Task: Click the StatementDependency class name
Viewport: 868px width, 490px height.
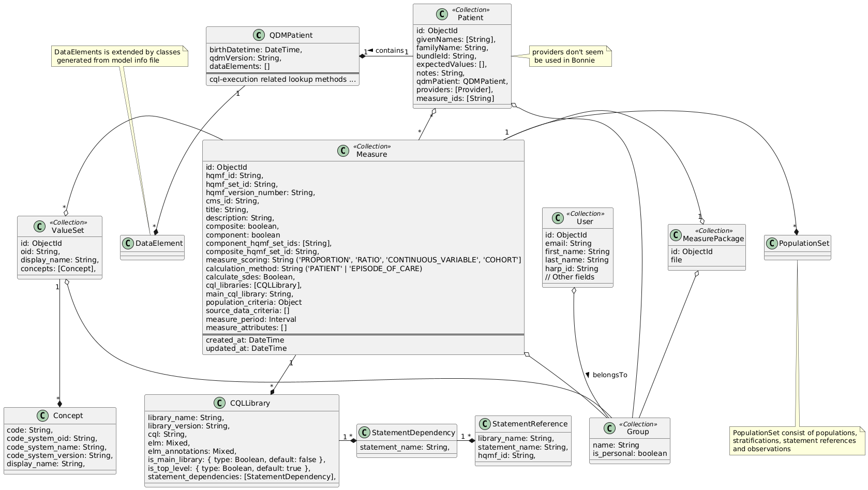Action: (x=413, y=432)
